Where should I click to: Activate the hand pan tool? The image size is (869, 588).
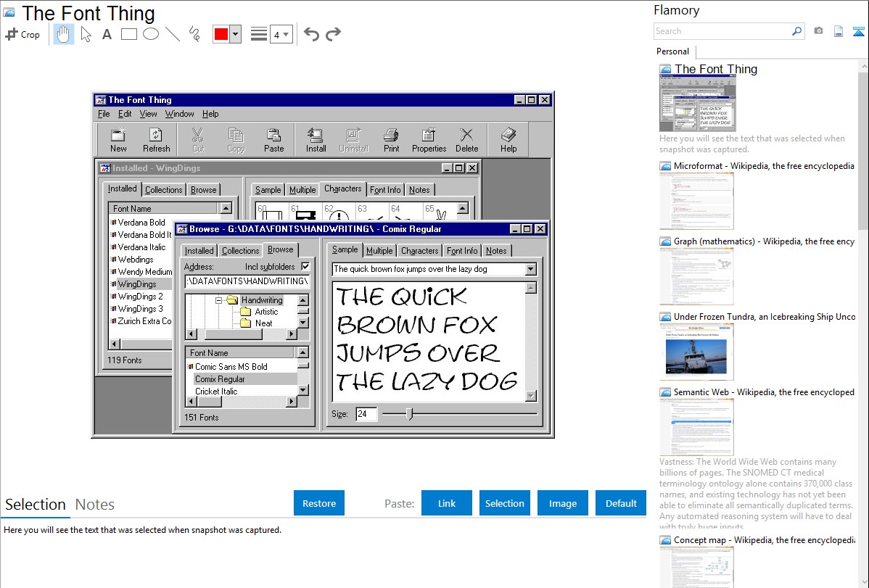[63, 34]
